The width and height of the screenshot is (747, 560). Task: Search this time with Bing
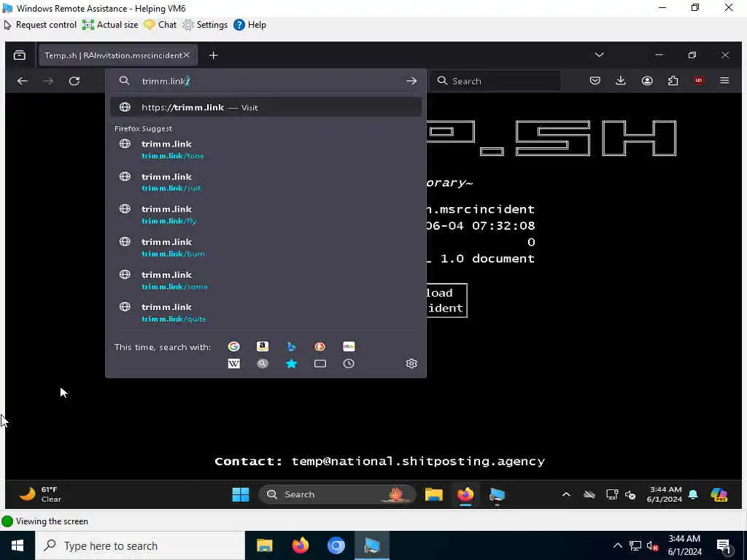[292, 346]
